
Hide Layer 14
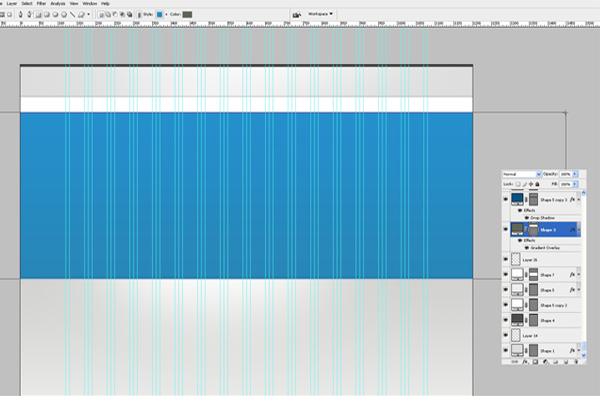(x=505, y=335)
